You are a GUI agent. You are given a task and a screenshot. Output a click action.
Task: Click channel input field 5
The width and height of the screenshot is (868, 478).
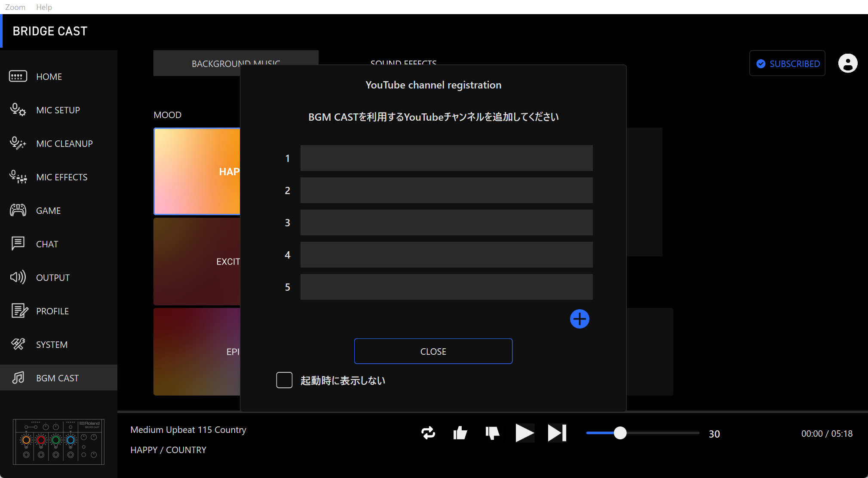tap(446, 287)
